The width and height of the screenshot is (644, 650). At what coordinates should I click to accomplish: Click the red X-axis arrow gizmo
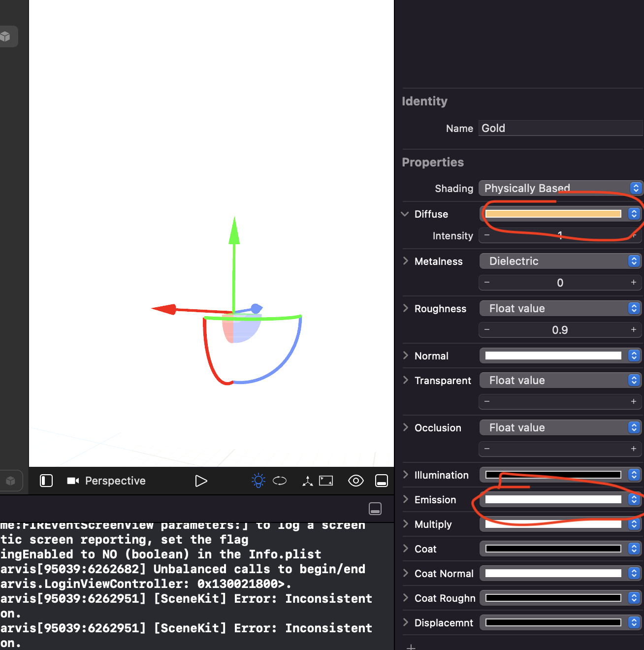point(164,309)
